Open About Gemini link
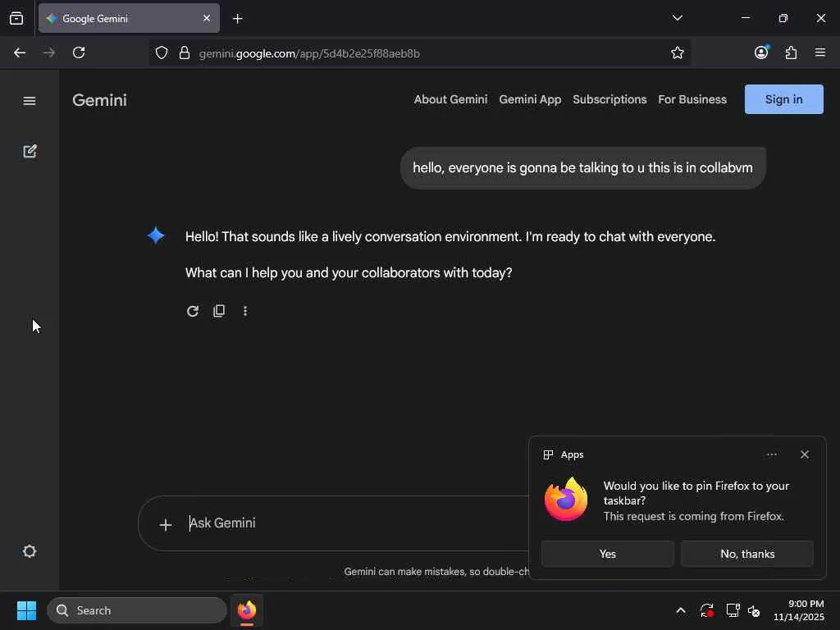 450,99
